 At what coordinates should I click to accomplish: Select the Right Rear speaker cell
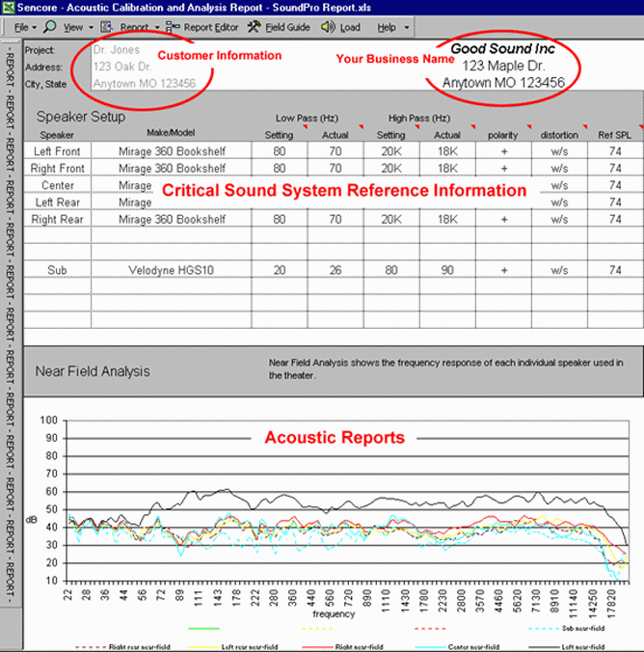point(58,220)
